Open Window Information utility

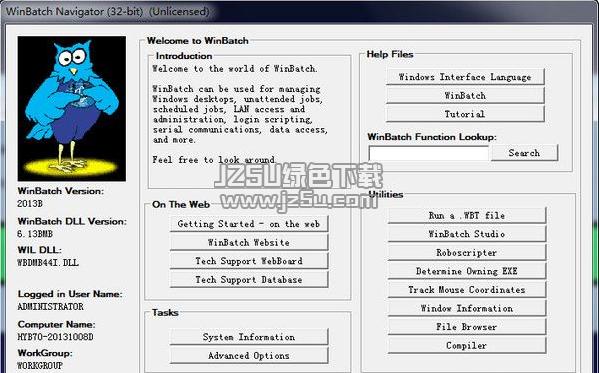(467, 308)
